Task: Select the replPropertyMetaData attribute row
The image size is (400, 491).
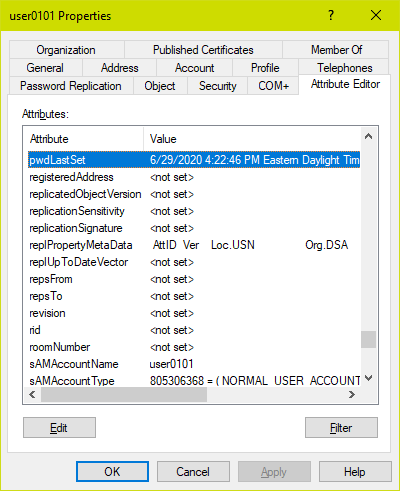Action: pyautogui.click(x=194, y=245)
